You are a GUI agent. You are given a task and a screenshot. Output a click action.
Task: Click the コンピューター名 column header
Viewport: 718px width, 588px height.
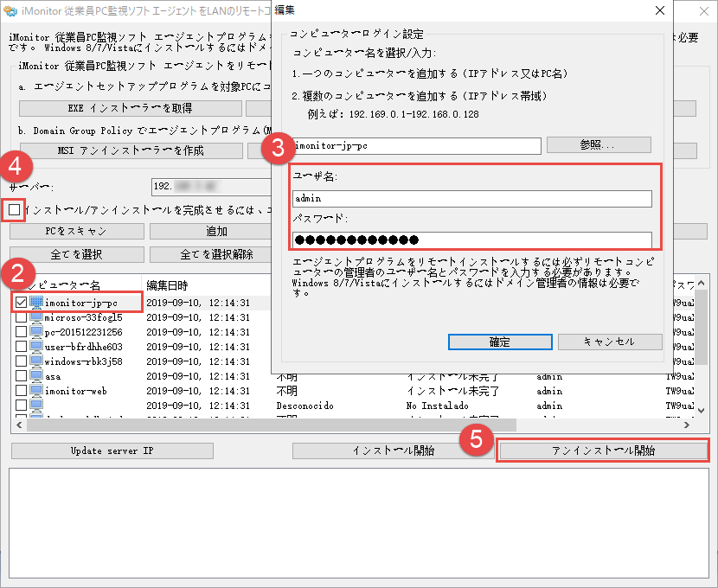tap(76, 285)
